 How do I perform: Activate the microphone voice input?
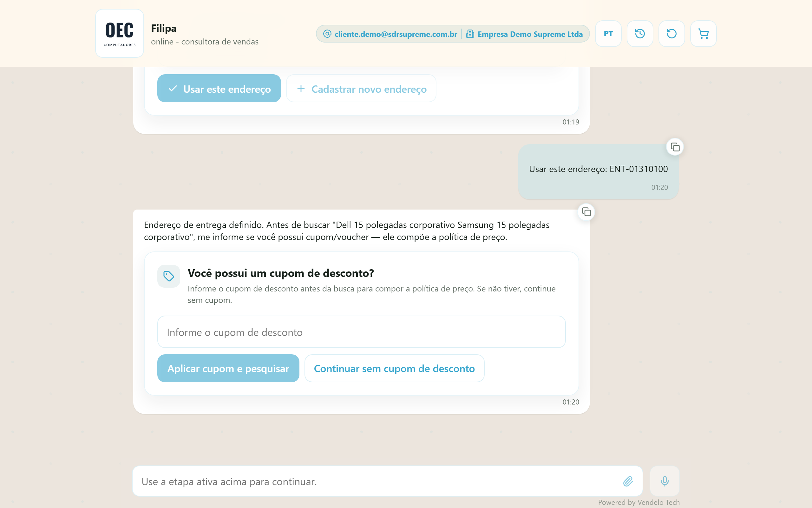click(x=665, y=481)
